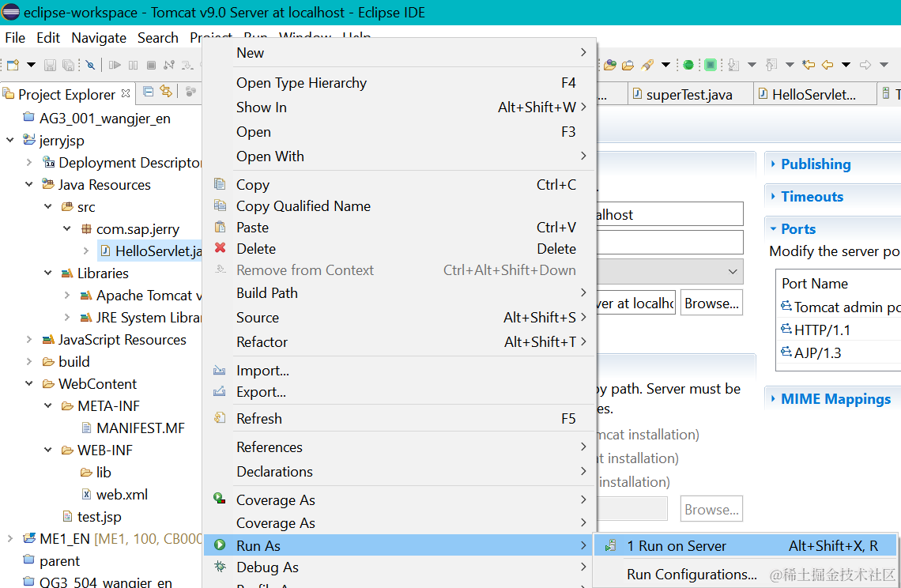
Task: Click the Previous Annotation toolbar icon
Action: pyautogui.click(x=771, y=65)
